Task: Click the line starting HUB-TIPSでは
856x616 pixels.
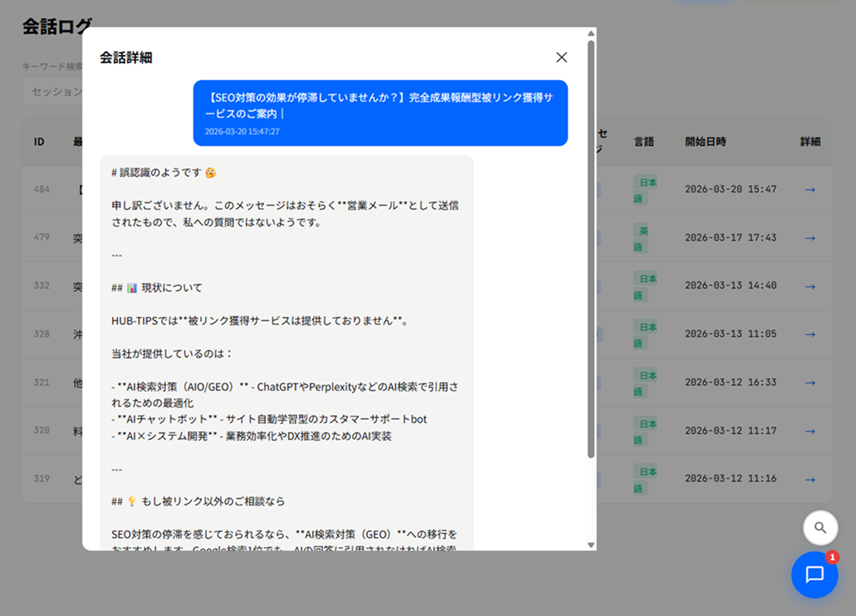Action: click(x=260, y=321)
